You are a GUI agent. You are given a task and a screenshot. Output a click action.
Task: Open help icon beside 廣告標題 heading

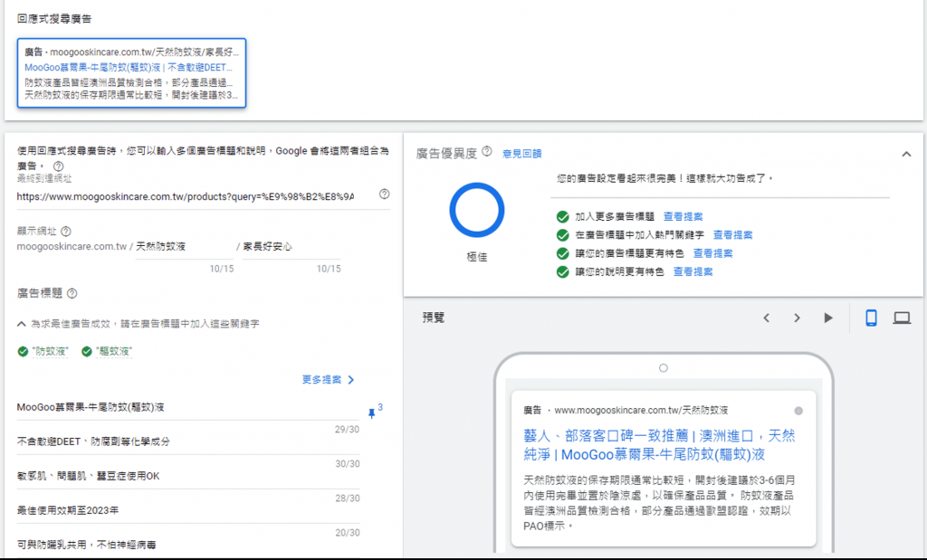72,293
